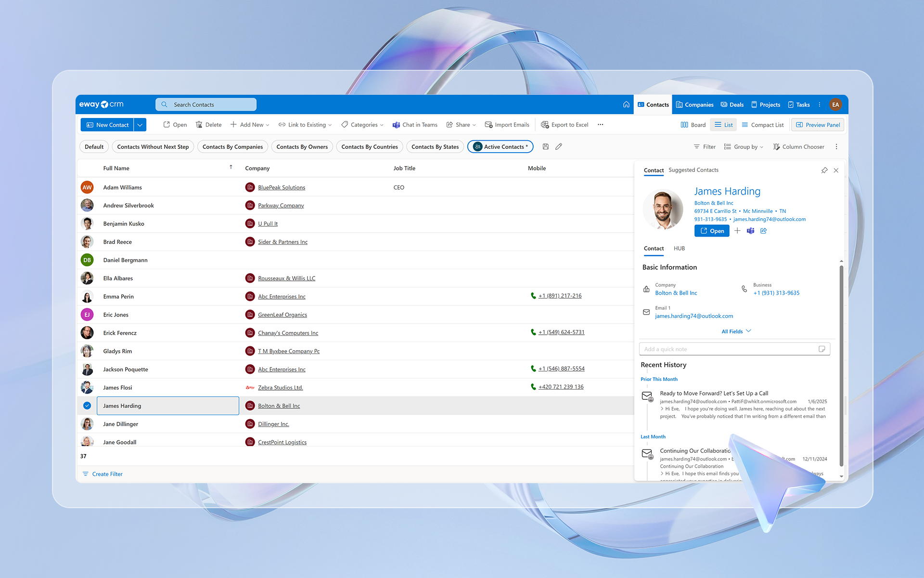924x578 pixels.
Task: Select Contacts By Countries view
Action: 370,147
